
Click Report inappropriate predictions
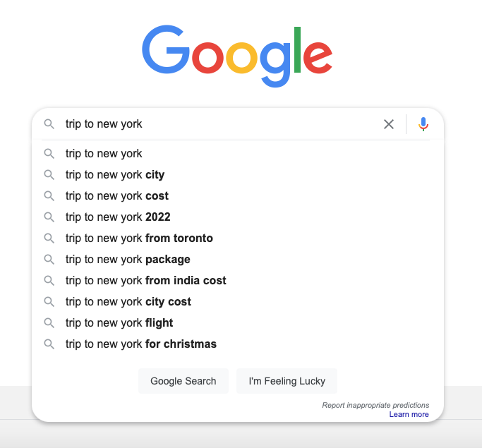[375, 405]
